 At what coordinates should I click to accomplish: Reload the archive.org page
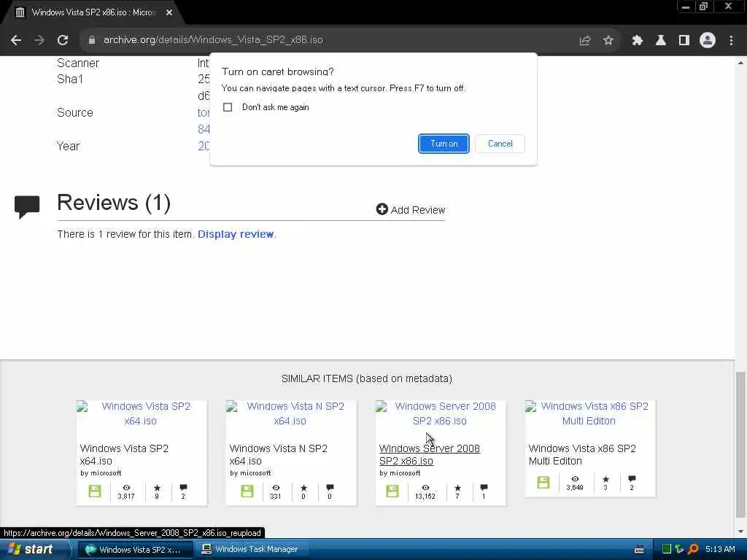pyautogui.click(x=63, y=41)
